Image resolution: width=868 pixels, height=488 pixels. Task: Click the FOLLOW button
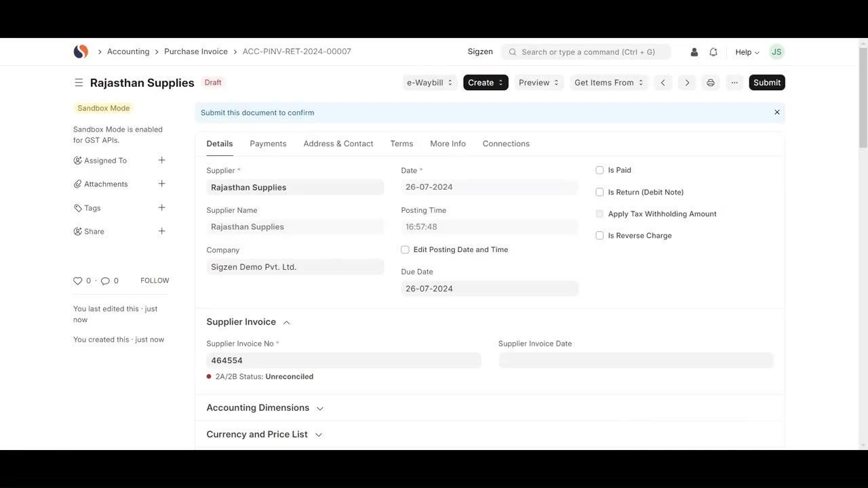pos(155,281)
